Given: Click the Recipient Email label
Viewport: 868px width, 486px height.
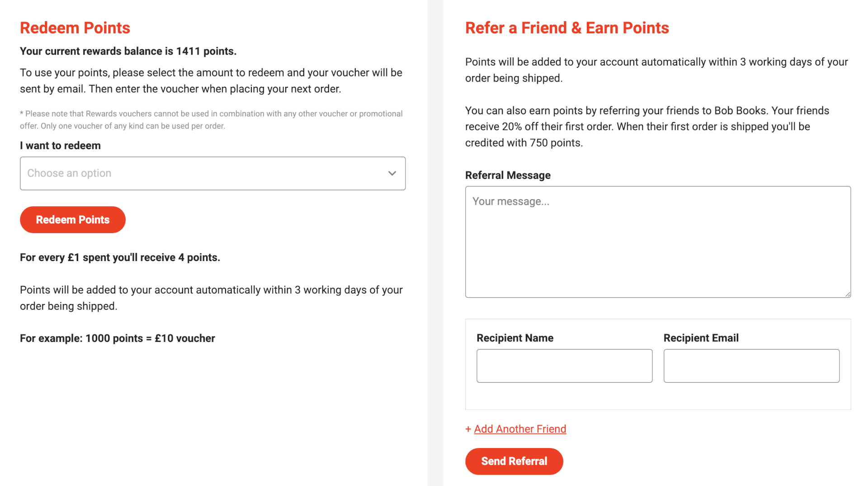Looking at the screenshot, I should pos(701,338).
